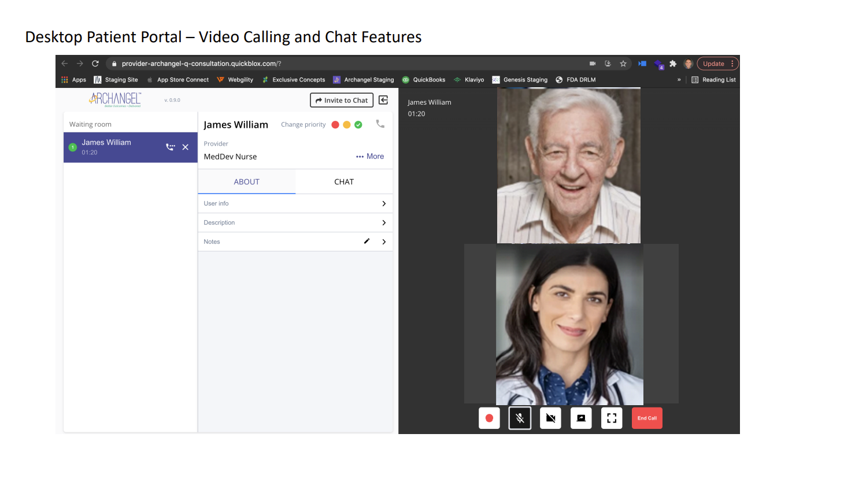Screen dimensions: 866x504
Task: Toggle the camera off button
Action: [x=550, y=418]
